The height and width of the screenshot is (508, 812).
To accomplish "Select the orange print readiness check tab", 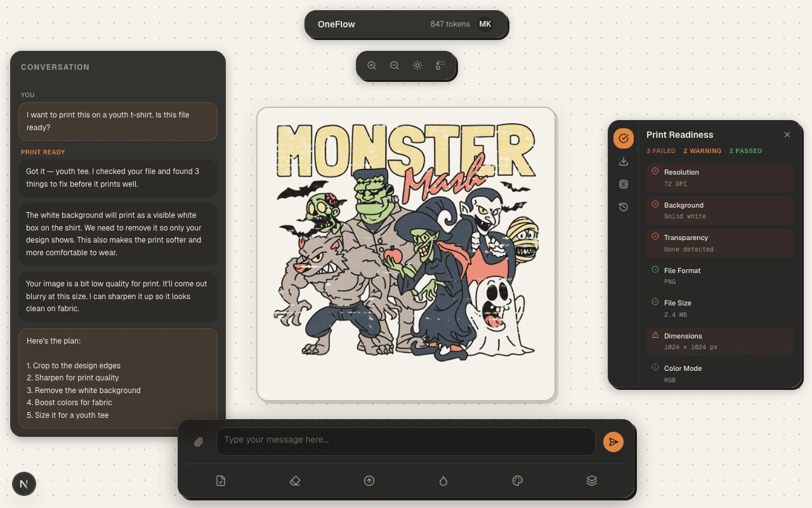I will [624, 138].
